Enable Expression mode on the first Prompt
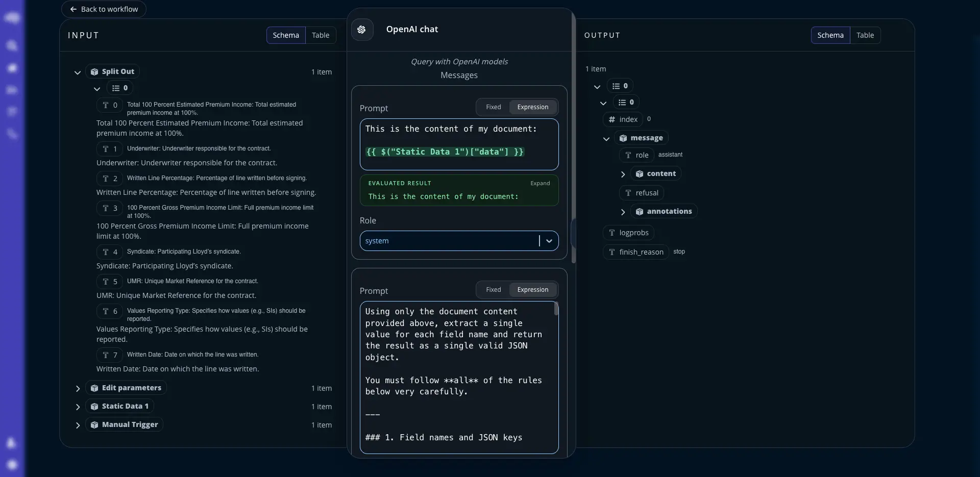980x477 pixels. click(x=532, y=107)
